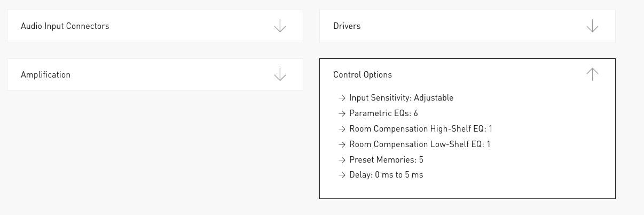Expand the Audio Input Connectors section title
This screenshot has width=644, height=215.
(x=65, y=26)
